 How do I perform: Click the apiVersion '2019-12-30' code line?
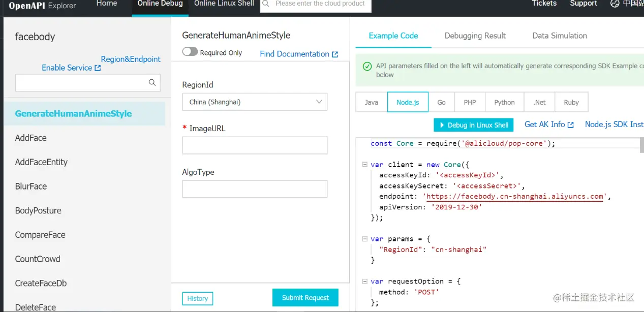(x=431, y=207)
